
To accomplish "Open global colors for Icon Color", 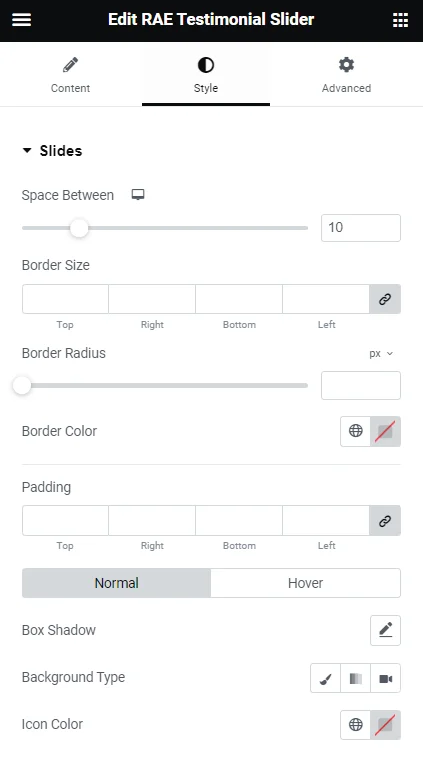I will tap(356, 724).
